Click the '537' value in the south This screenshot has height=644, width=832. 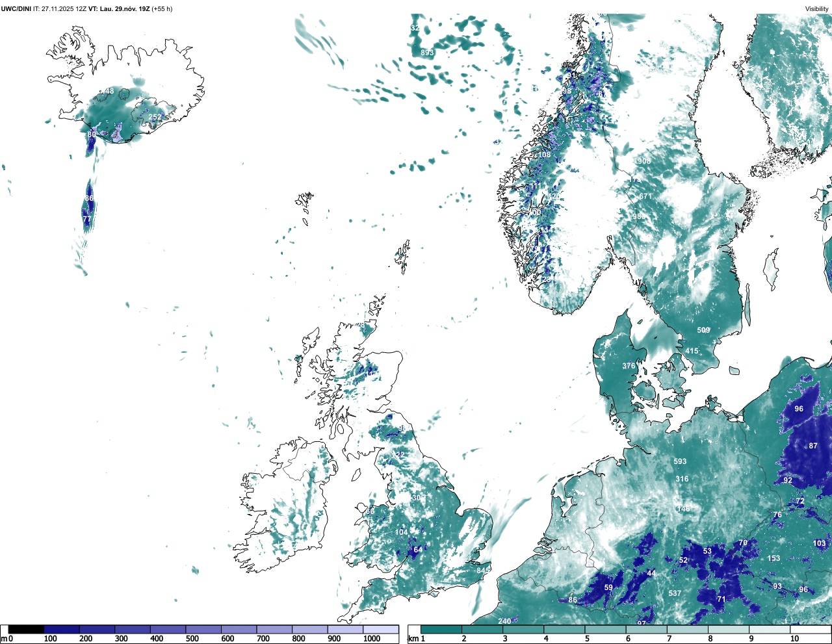pyautogui.click(x=675, y=593)
